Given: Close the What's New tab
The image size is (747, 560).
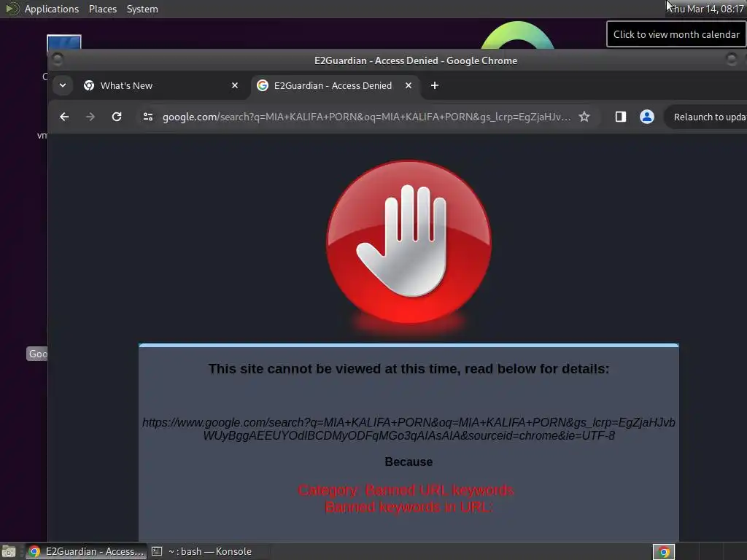Looking at the screenshot, I should click(x=234, y=86).
